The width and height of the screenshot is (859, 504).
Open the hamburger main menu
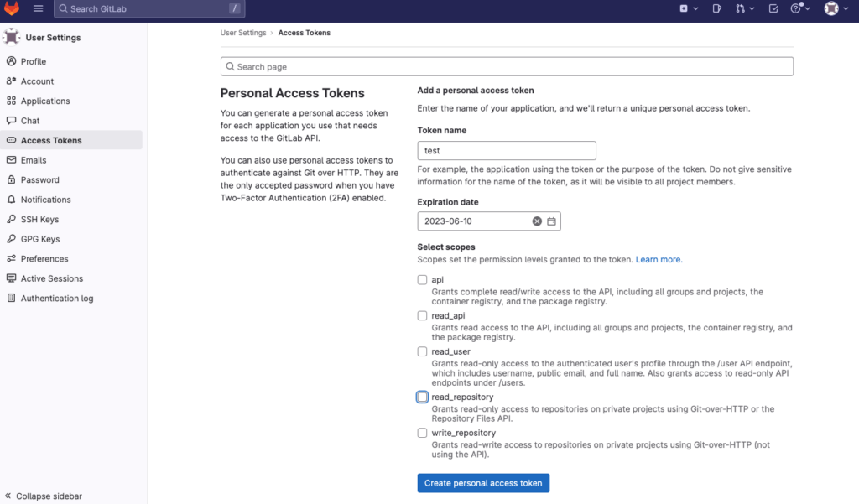[39, 8]
